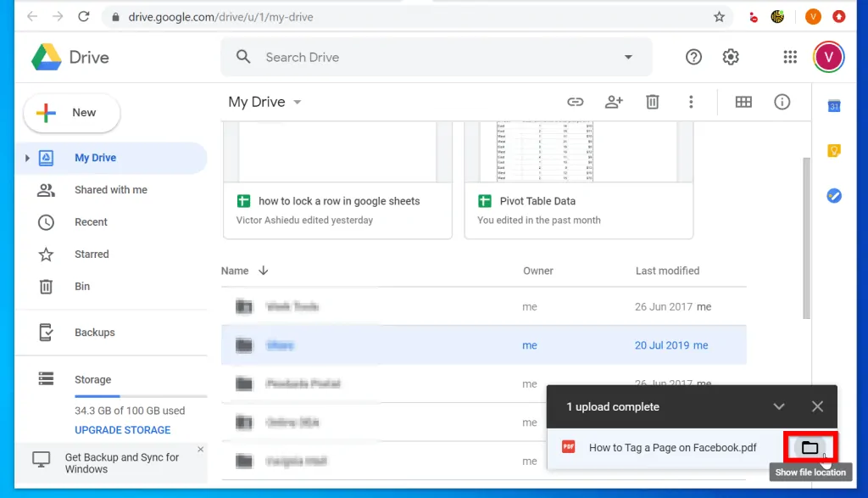Click the browser address bar URL
Screen dimensions: 868x498
220,17
